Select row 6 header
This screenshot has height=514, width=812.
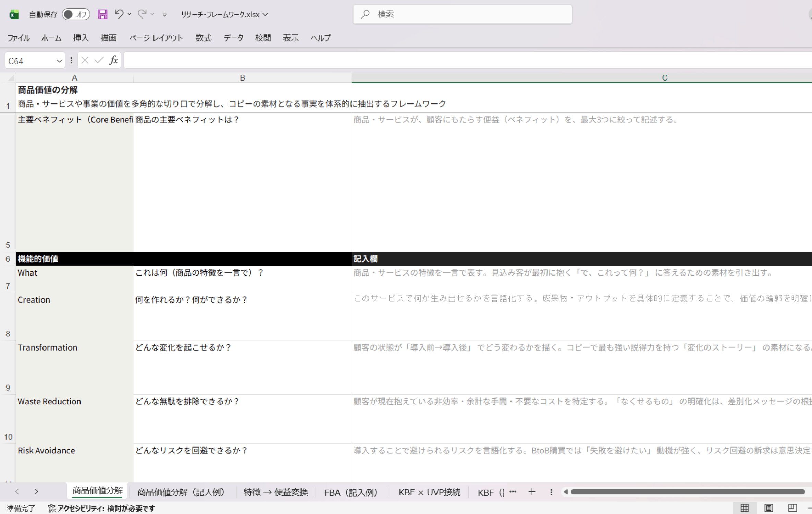pos(8,259)
